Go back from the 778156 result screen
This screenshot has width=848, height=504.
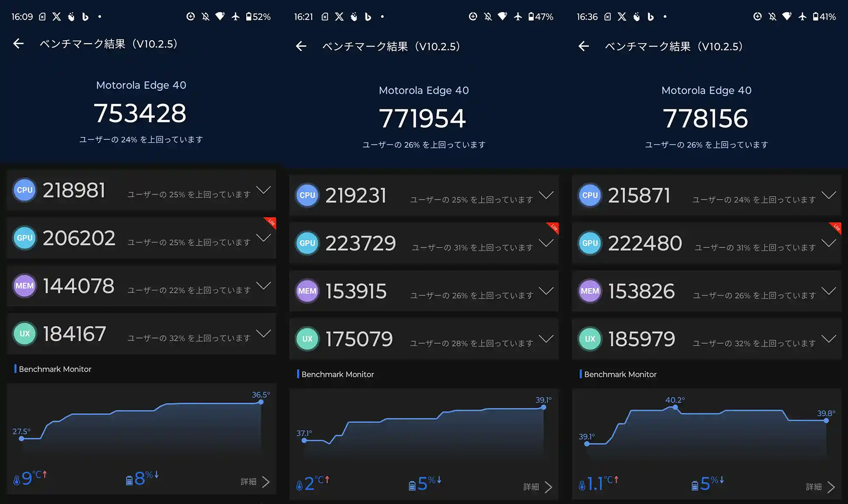(x=584, y=46)
